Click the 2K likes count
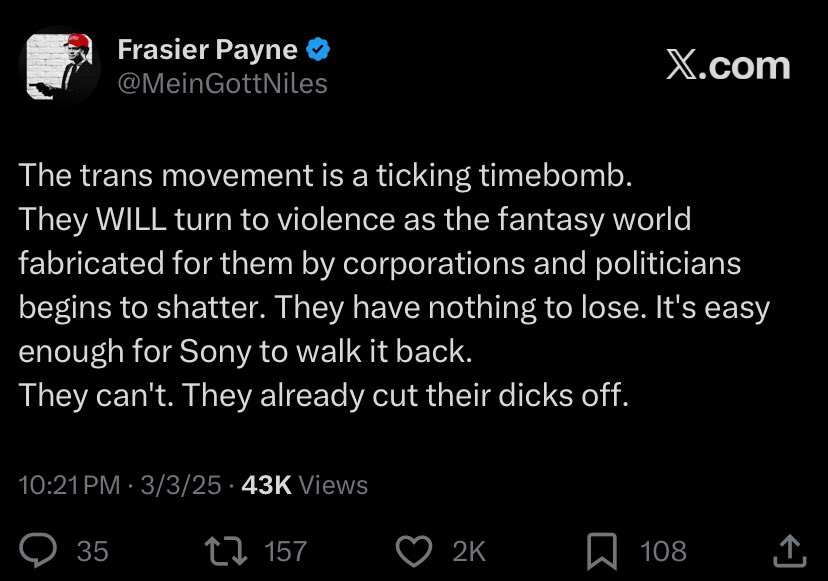 [468, 550]
